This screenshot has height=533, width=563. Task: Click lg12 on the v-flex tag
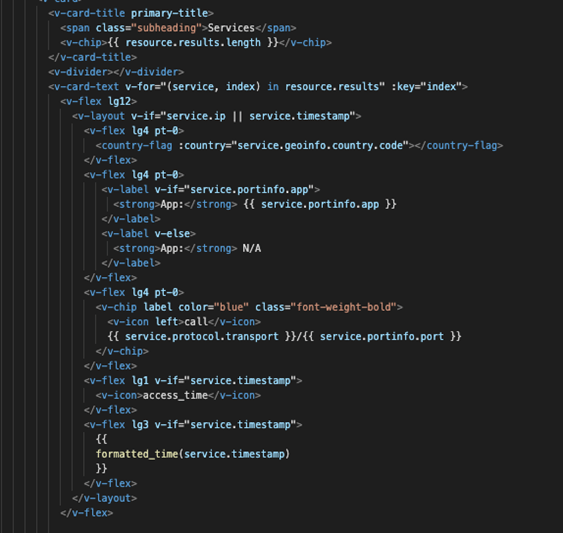click(120, 101)
